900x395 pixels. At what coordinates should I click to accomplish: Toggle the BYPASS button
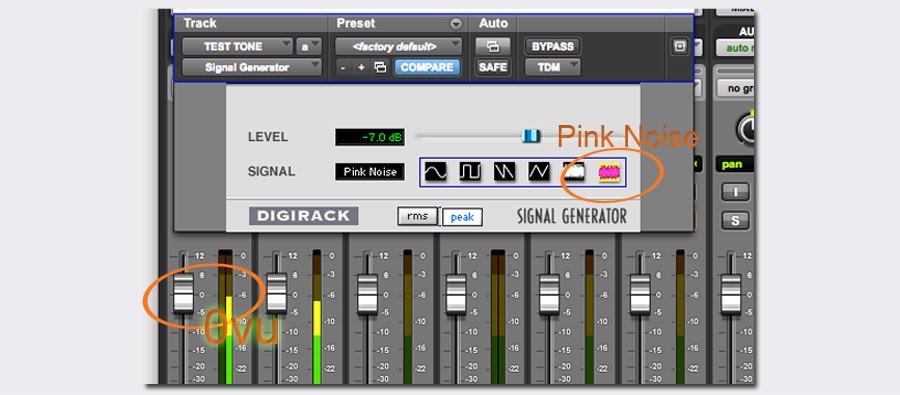pos(552,47)
